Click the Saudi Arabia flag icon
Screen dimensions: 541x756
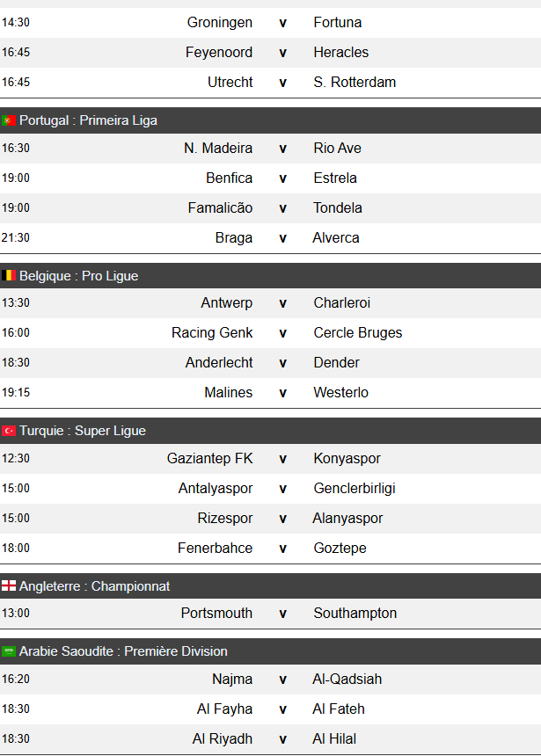coord(9,651)
